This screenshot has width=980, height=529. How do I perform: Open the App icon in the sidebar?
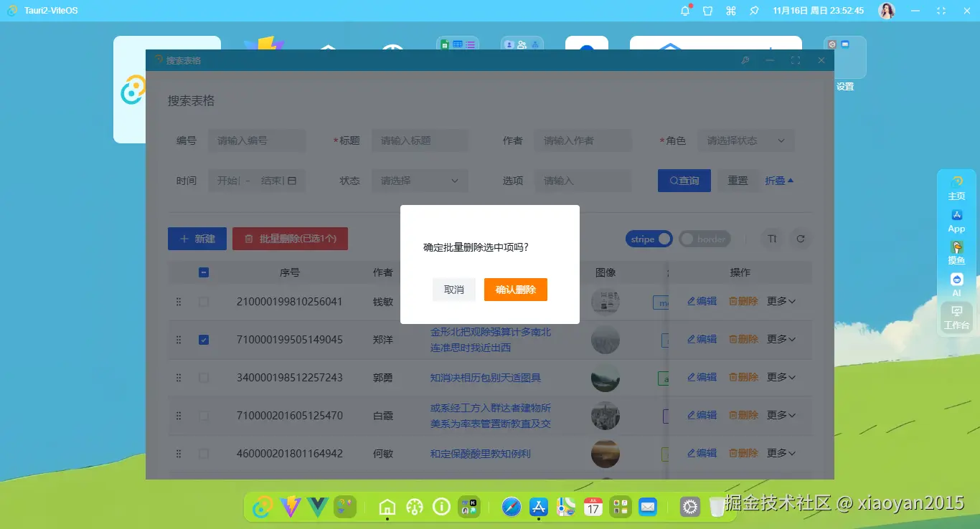point(956,221)
